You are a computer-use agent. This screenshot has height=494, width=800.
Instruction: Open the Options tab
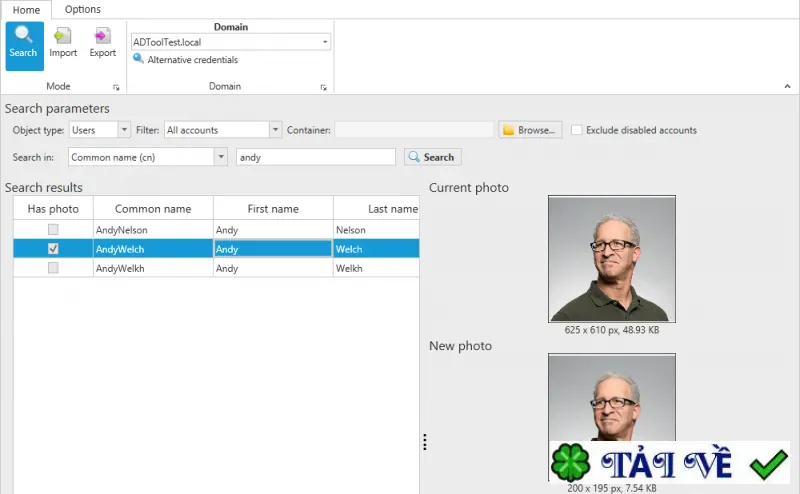tap(83, 9)
